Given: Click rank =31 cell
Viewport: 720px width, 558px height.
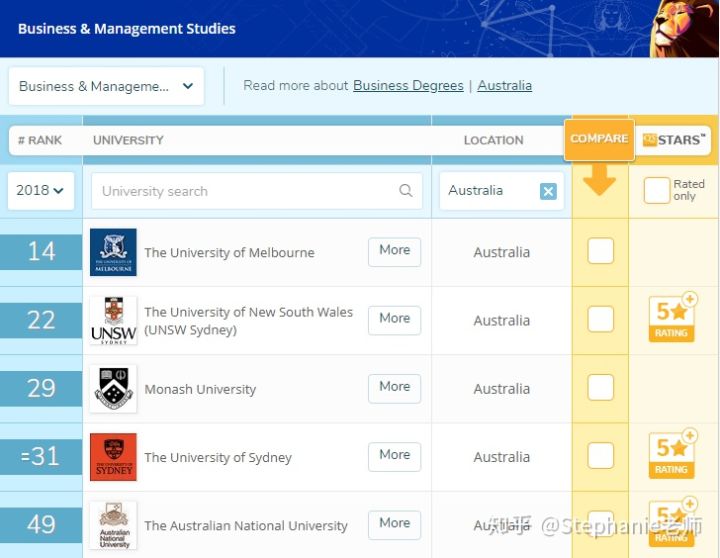Looking at the screenshot, I should point(41,457).
